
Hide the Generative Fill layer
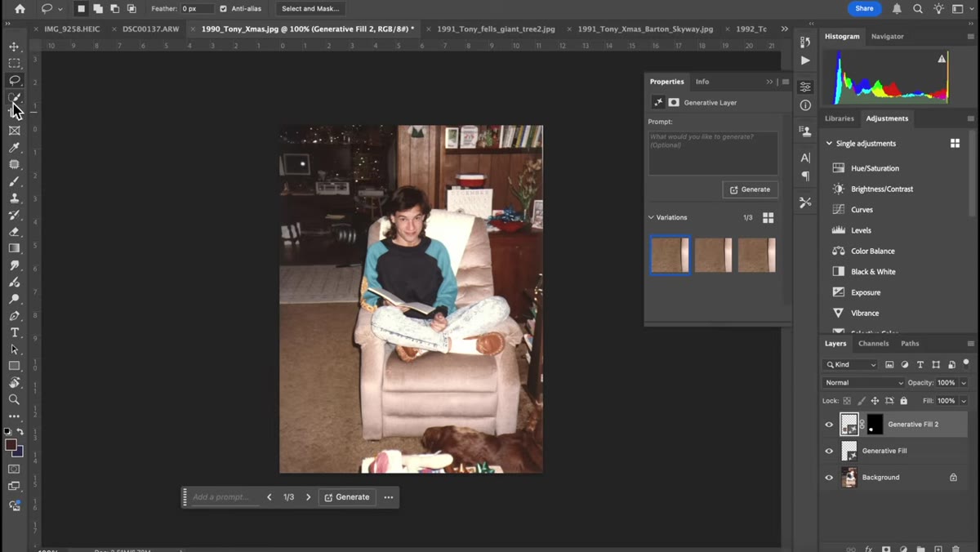point(829,451)
